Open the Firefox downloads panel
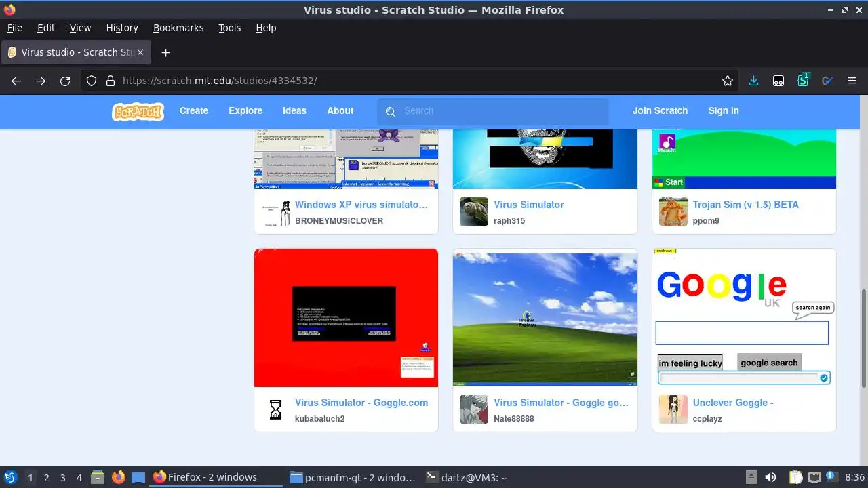The height and width of the screenshot is (488, 868). click(753, 81)
